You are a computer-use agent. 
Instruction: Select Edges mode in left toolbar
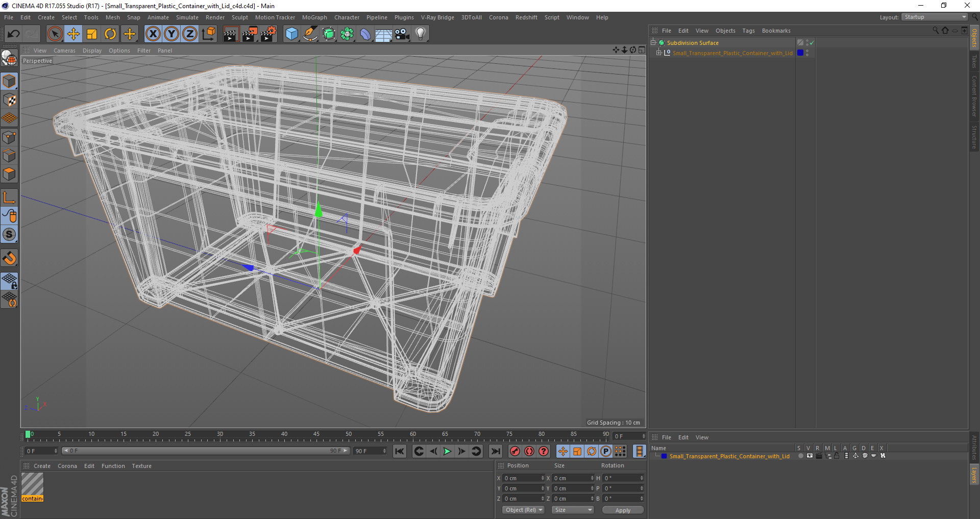click(x=9, y=156)
